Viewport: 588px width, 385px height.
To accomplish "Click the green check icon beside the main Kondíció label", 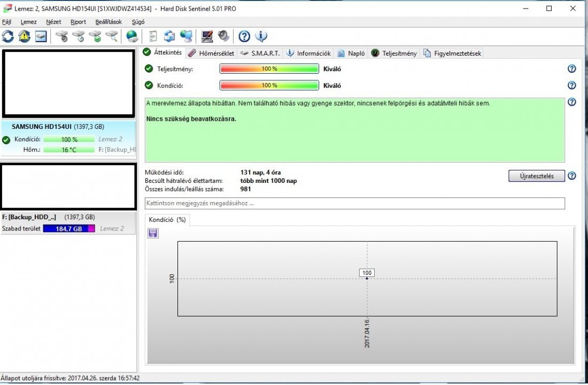I will point(149,85).
